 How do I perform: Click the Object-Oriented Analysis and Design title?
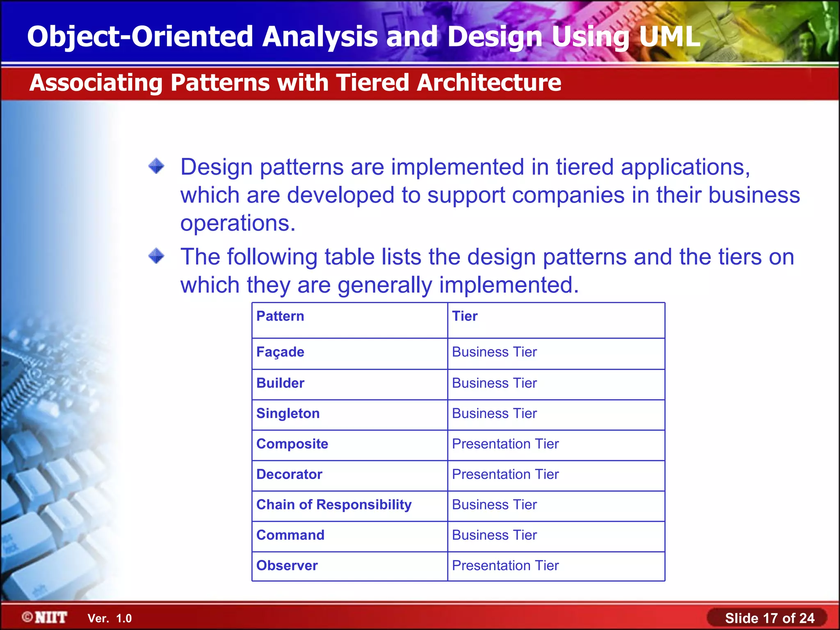click(363, 37)
